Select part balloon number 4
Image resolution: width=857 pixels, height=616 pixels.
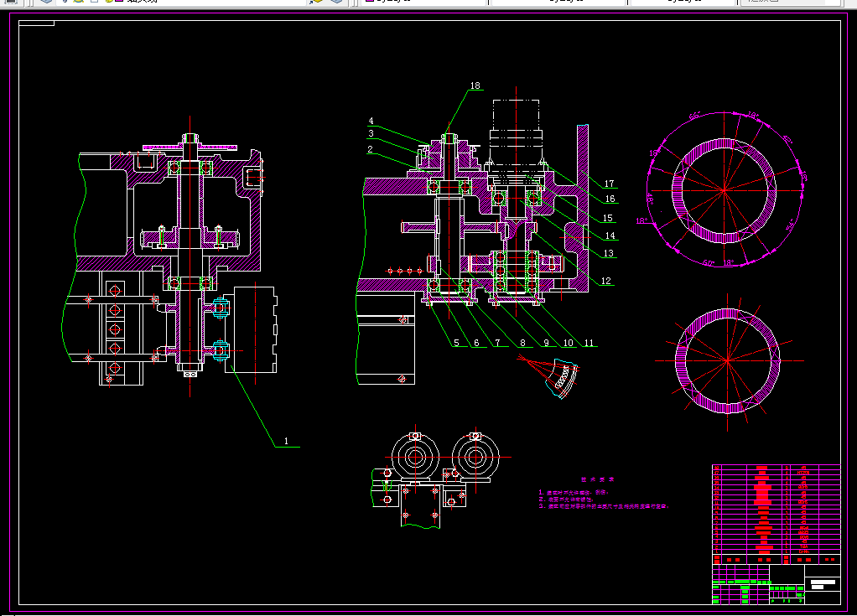371,122
